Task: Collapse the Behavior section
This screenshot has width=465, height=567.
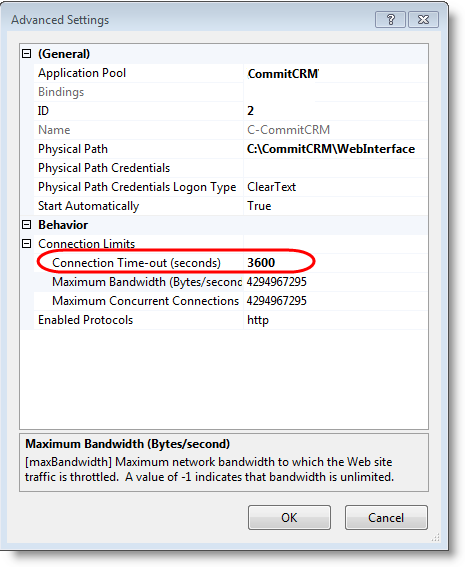Action: click(26, 225)
